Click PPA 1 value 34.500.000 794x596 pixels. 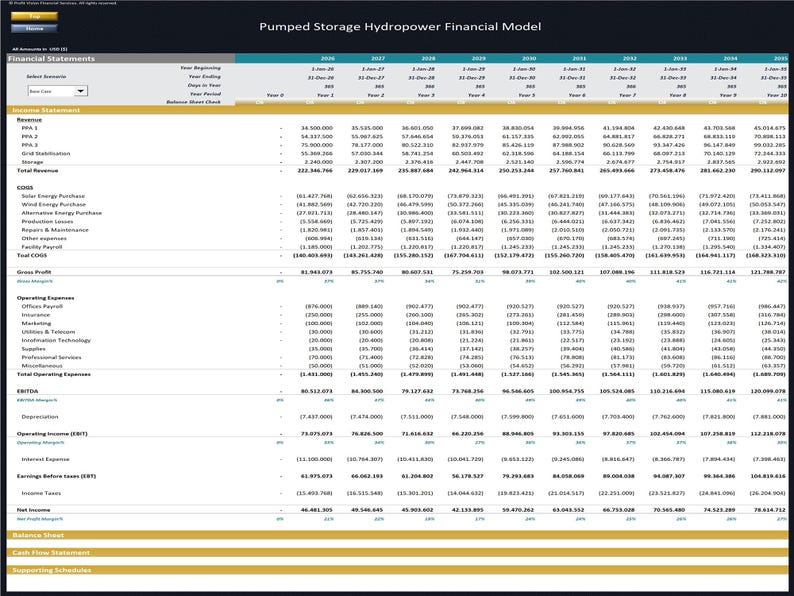(316, 128)
